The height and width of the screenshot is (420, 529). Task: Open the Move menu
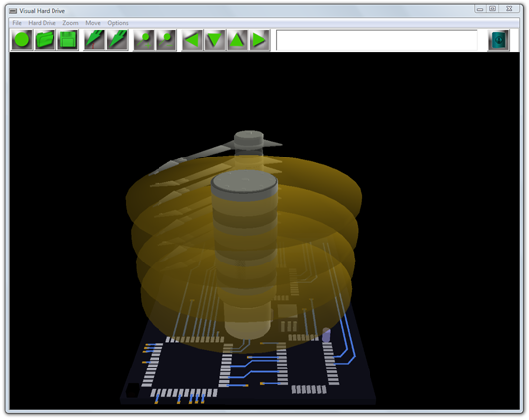pos(93,23)
